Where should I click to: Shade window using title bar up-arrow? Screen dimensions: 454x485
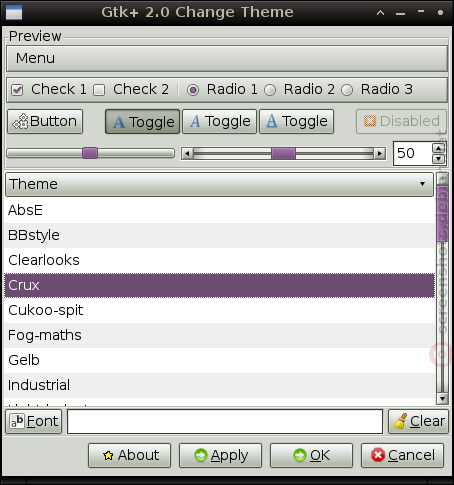[x=380, y=13]
